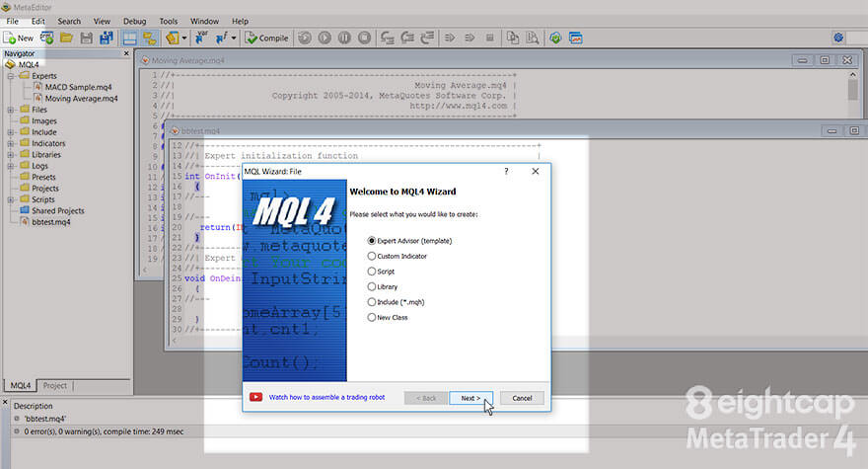Select Include (*.mqh) radio button
The height and width of the screenshot is (469, 868).
pyautogui.click(x=372, y=302)
